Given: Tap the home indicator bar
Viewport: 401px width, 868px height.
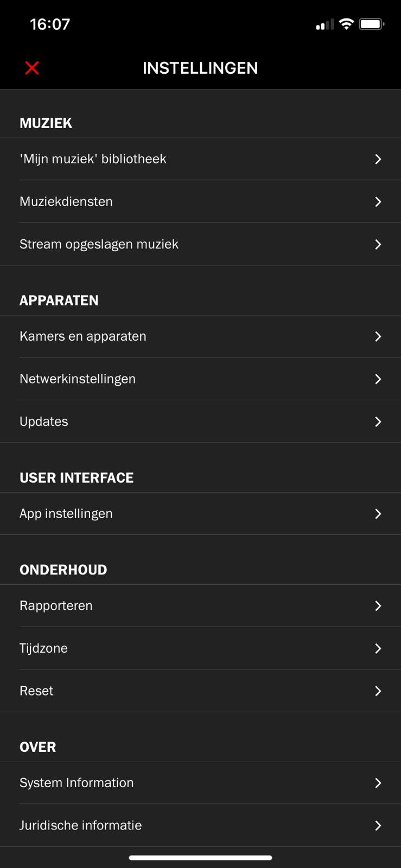Looking at the screenshot, I should click(200, 858).
